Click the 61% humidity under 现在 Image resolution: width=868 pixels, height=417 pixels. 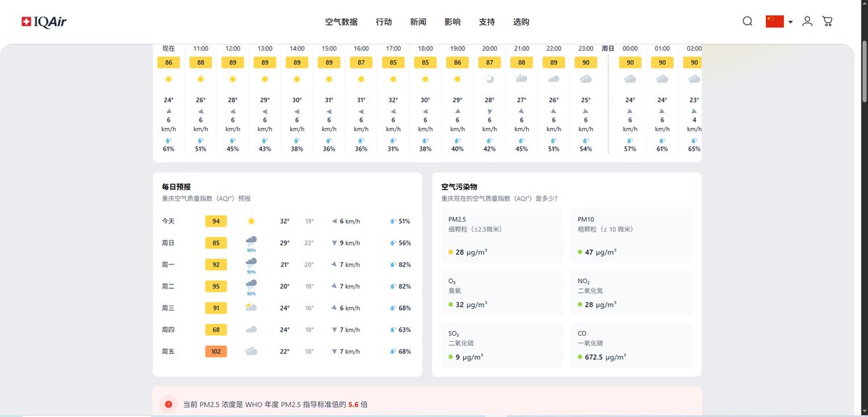point(169,149)
